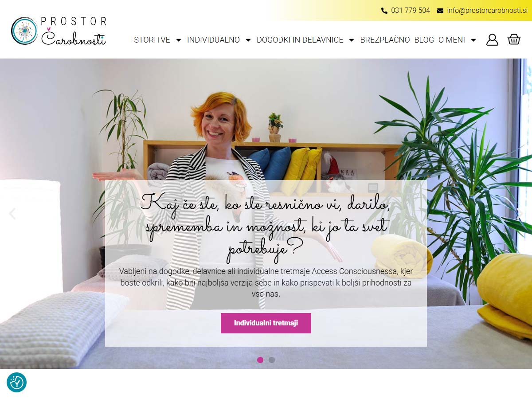Click the envelope icon beside the email address
This screenshot has width=532, height=399.
point(440,11)
